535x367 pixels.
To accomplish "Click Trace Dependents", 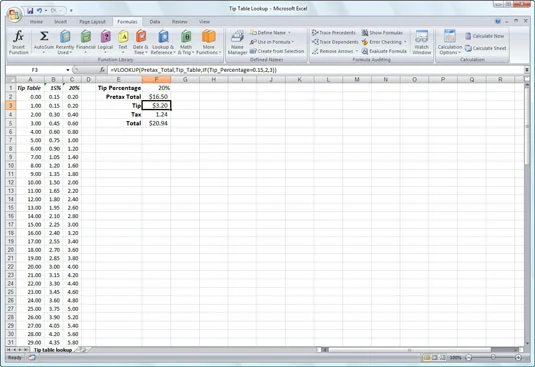I will (x=335, y=42).
